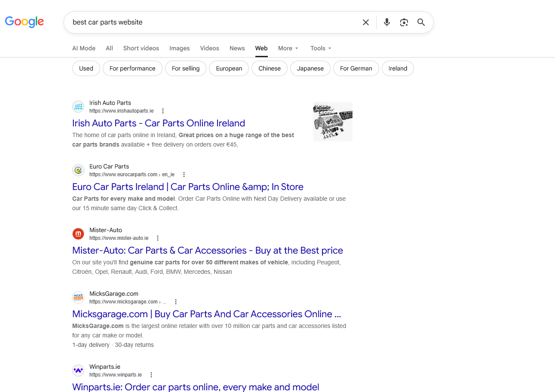Apply the For performance filter chip
This screenshot has height=392, width=555.
click(x=132, y=68)
